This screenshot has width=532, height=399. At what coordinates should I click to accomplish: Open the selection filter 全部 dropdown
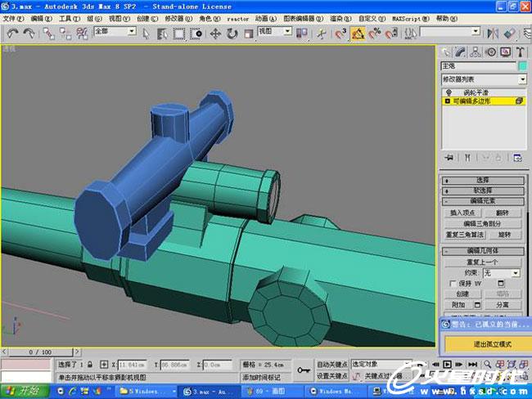[132, 32]
